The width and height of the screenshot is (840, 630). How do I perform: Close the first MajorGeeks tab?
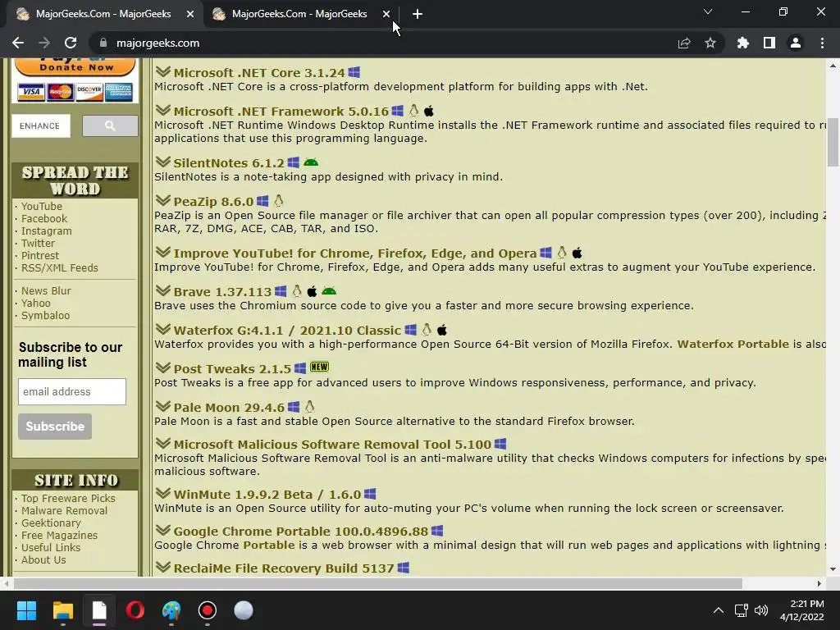pos(190,14)
